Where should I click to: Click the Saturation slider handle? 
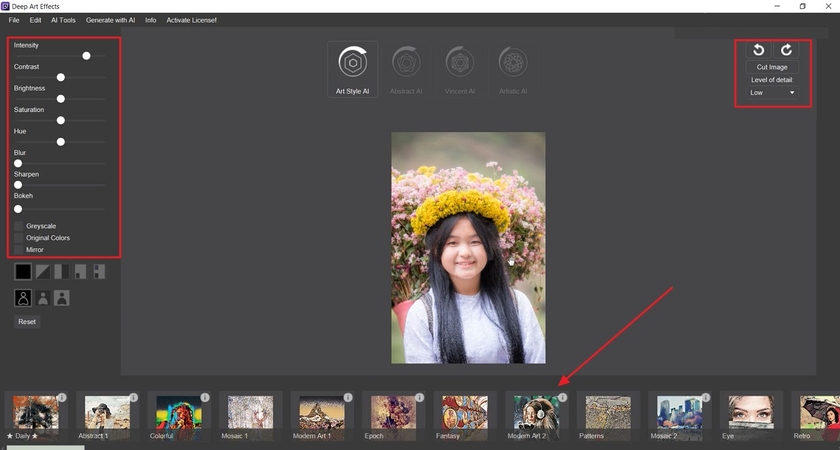[x=61, y=120]
